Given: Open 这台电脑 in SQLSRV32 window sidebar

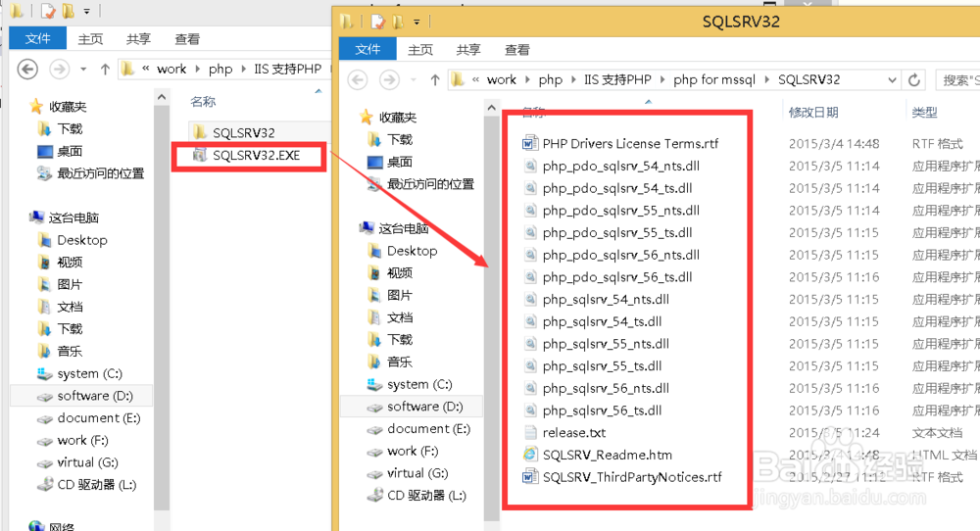Looking at the screenshot, I should (x=404, y=228).
